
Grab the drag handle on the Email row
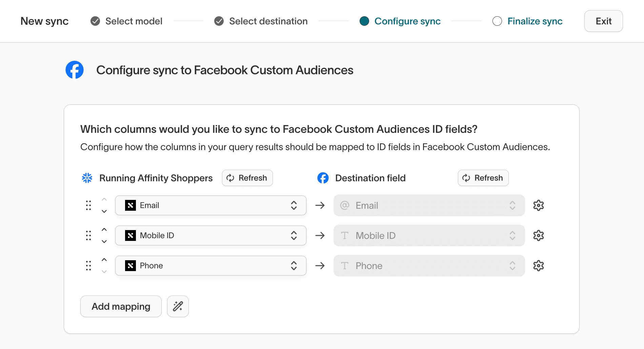(88, 205)
